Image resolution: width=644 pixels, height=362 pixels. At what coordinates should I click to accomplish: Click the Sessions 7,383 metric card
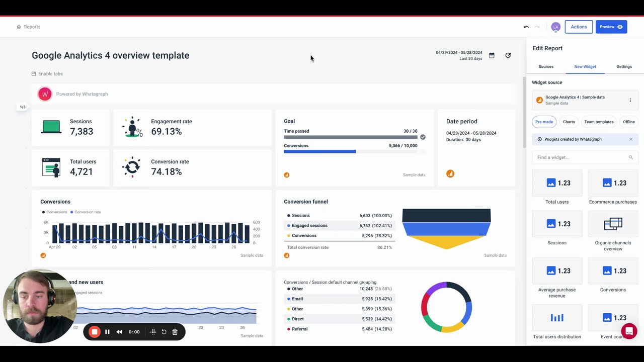pos(70,128)
